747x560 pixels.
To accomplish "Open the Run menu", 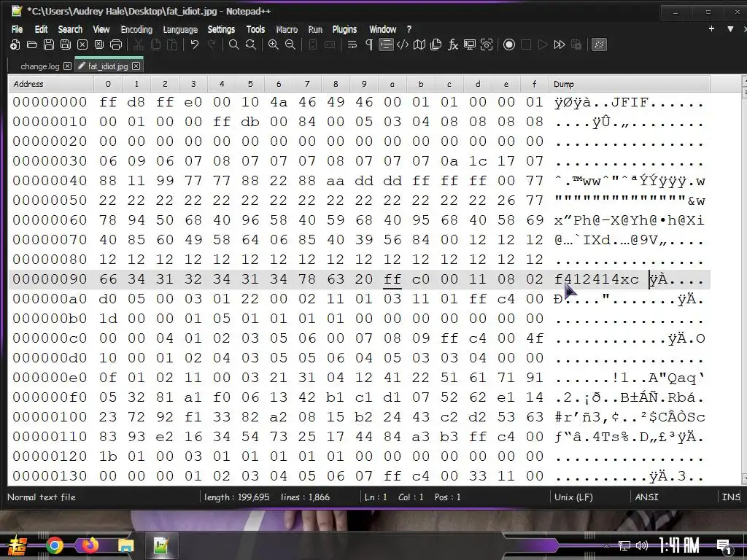I will pos(315,29).
